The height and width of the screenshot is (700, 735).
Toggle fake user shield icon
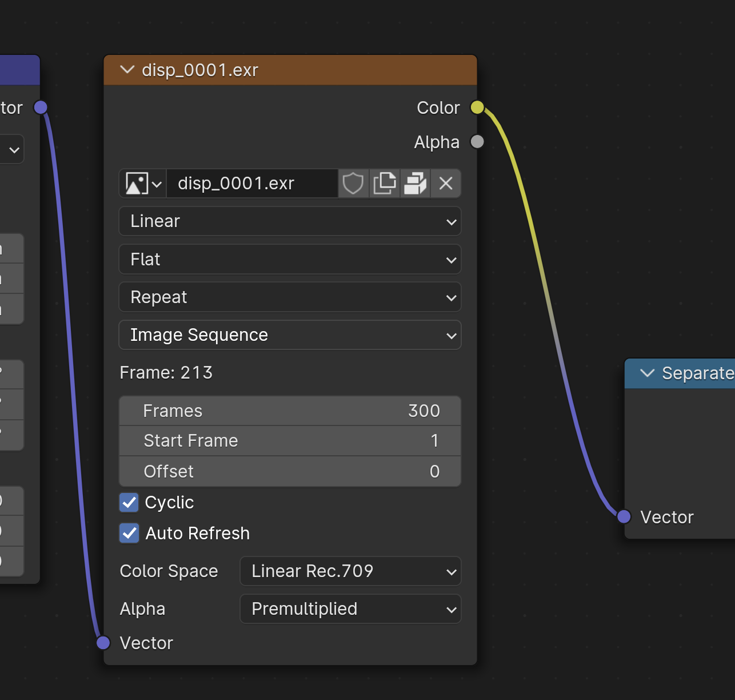(x=353, y=184)
